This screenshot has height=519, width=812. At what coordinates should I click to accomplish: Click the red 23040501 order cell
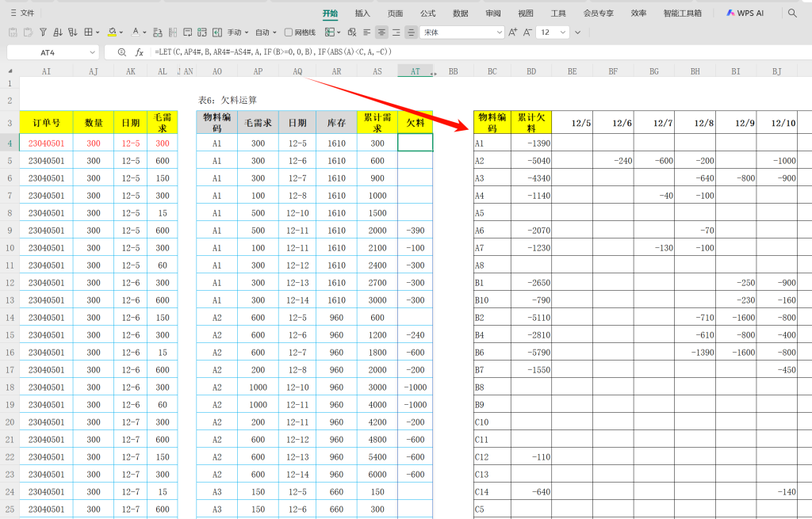[46, 143]
